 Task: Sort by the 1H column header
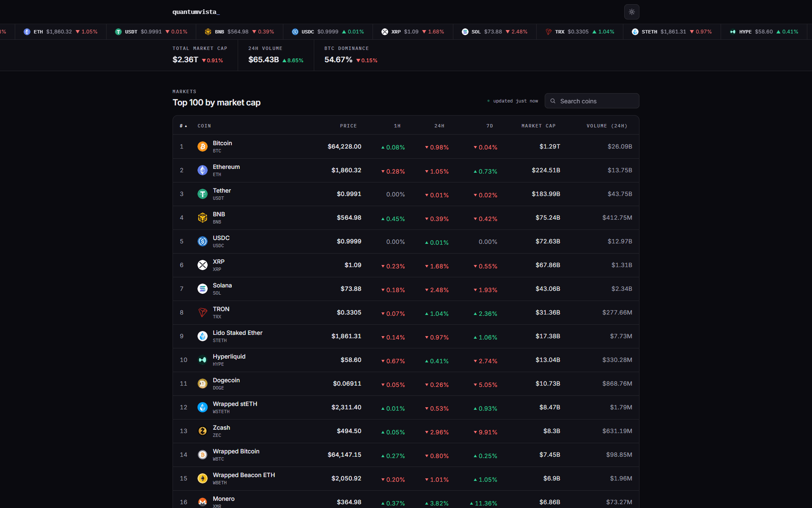(397, 126)
